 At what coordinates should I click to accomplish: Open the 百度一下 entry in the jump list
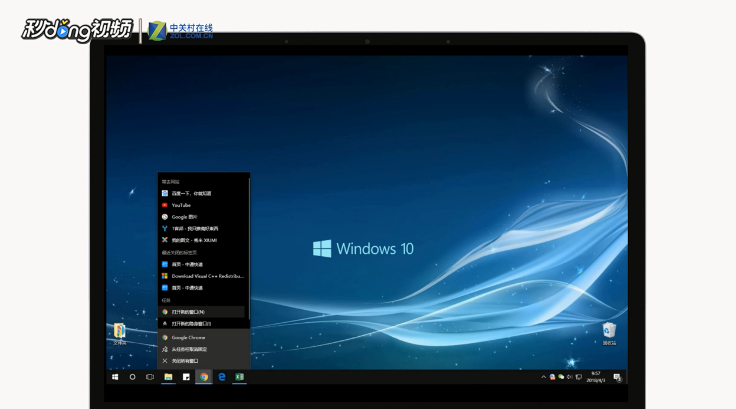pos(202,193)
